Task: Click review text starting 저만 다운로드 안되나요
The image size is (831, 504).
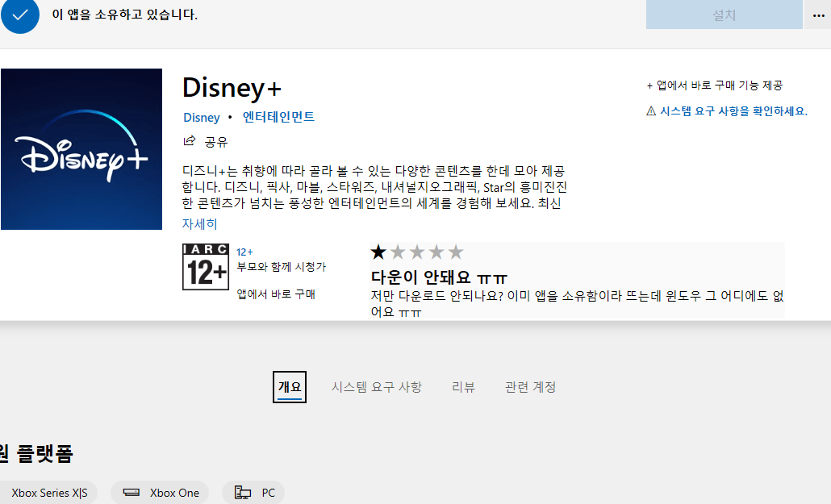Action: pyautogui.click(x=577, y=304)
